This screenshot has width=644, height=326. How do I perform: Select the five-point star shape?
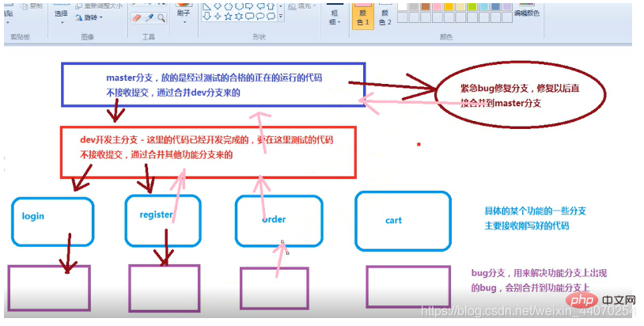tap(229, 17)
